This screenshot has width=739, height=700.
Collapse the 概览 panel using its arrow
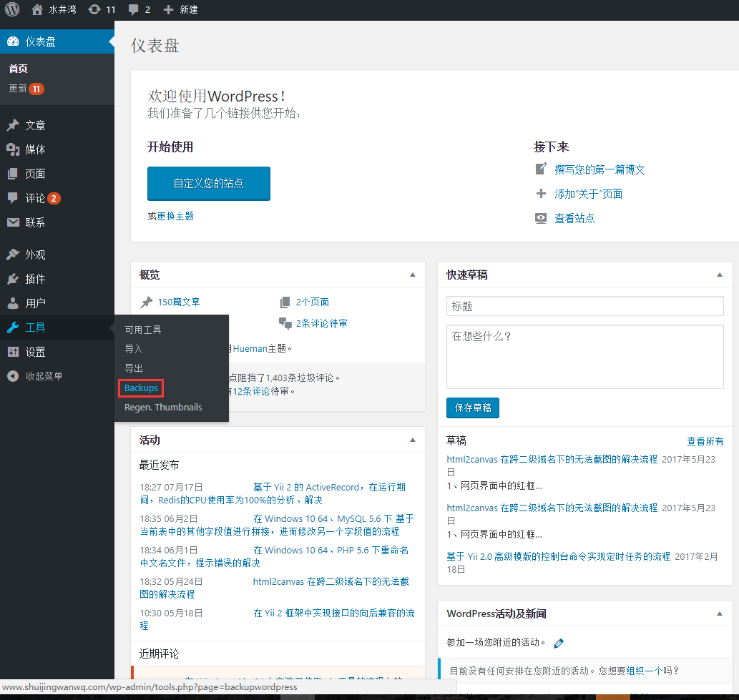pos(412,275)
